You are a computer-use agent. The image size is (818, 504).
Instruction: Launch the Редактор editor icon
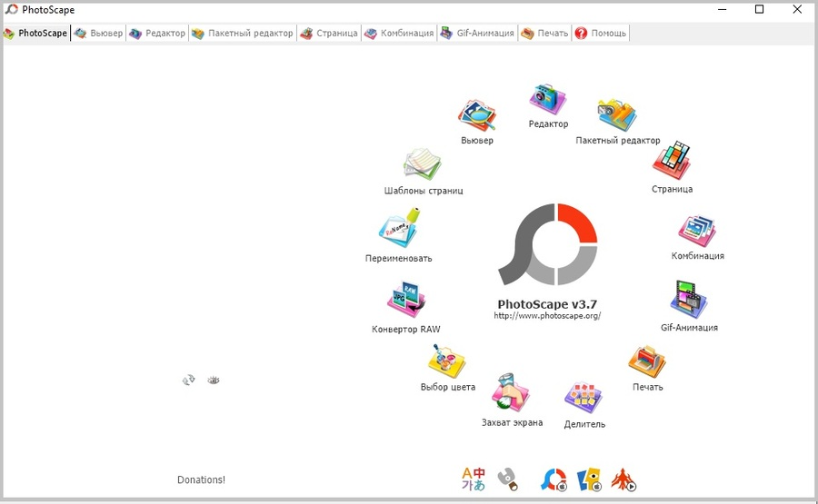[548, 100]
